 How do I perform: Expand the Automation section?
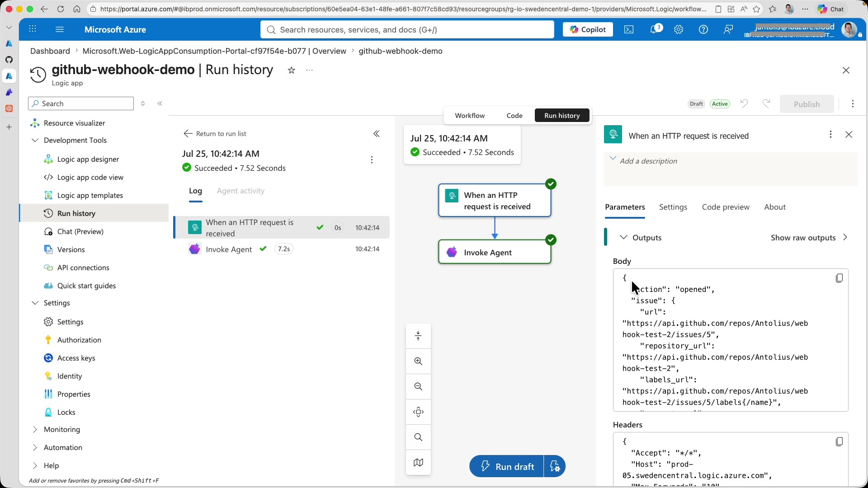tap(35, 448)
